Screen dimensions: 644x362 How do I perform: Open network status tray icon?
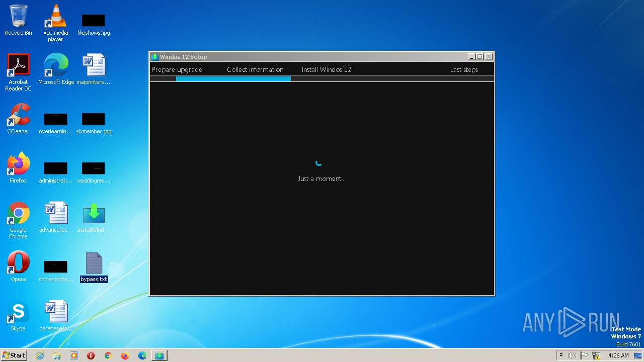click(x=597, y=355)
